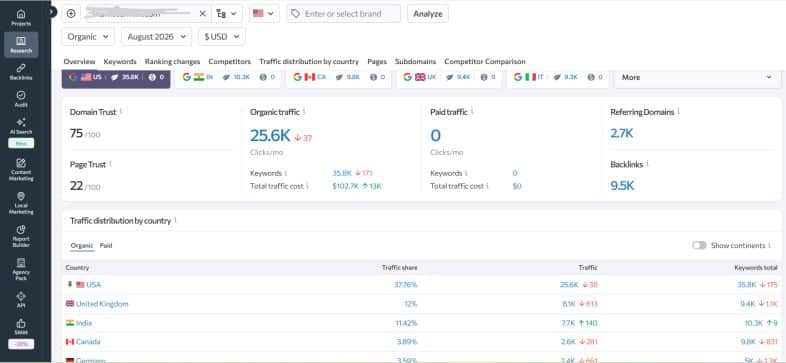Switch table to Organic sub-tab
The image size is (786, 363).
pos(82,246)
